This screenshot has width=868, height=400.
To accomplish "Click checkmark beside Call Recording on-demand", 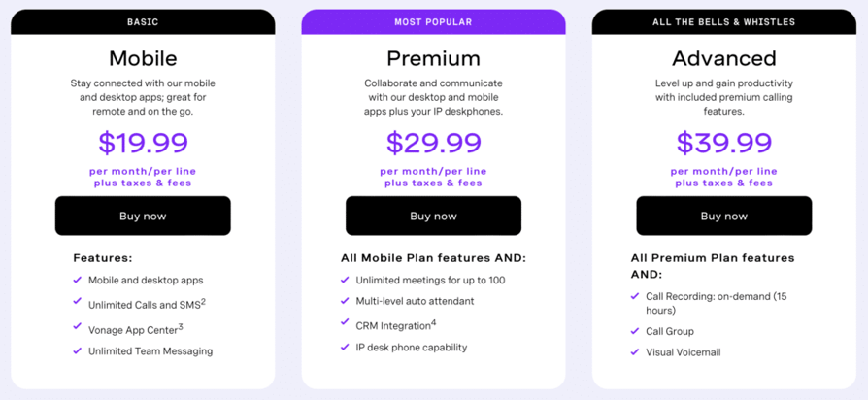I will coord(635,296).
